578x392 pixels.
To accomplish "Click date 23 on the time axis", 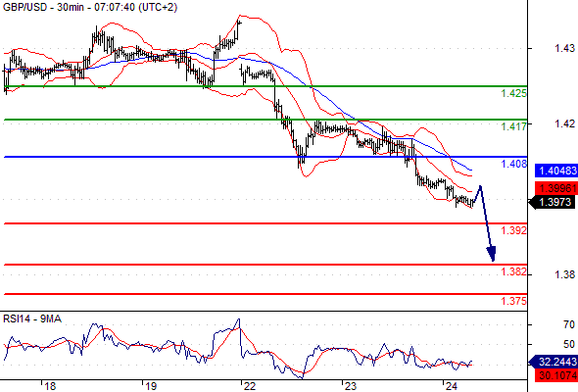I will [x=351, y=386].
